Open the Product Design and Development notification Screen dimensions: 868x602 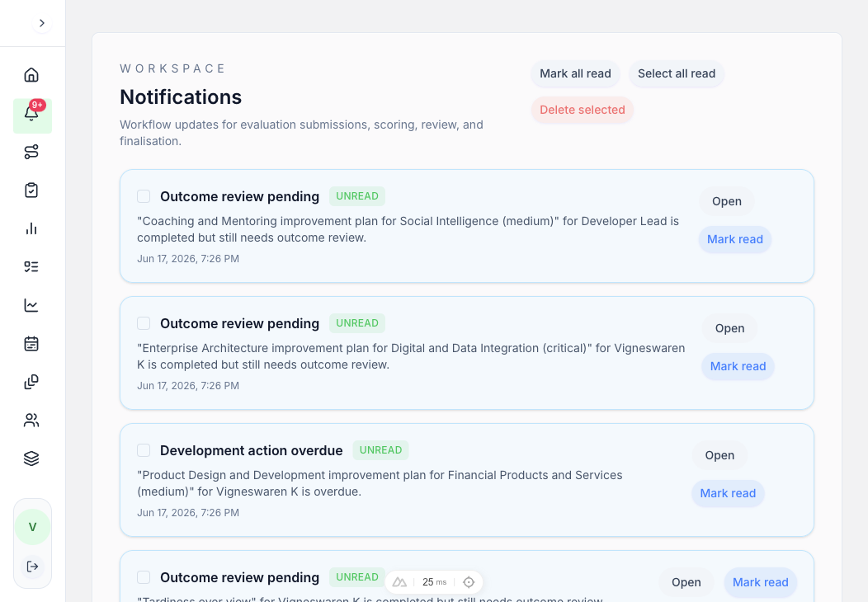pos(719,455)
